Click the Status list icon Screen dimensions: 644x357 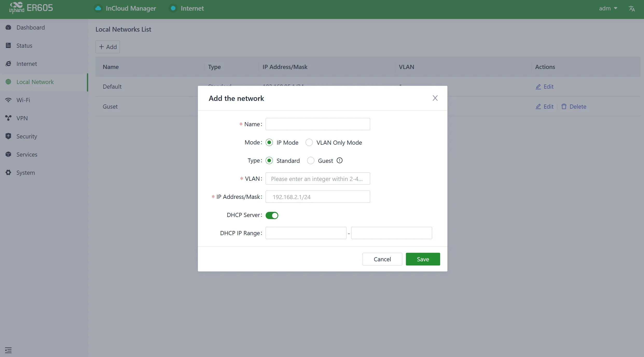coord(8,46)
